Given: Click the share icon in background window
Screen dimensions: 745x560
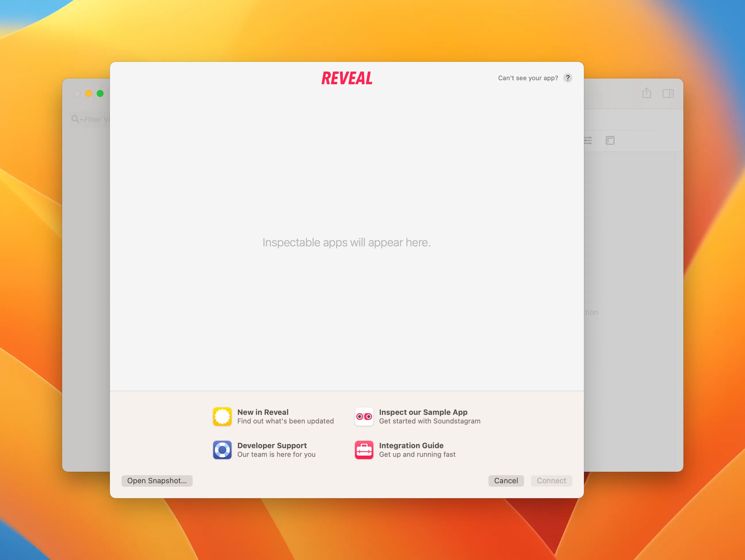Looking at the screenshot, I should point(647,93).
